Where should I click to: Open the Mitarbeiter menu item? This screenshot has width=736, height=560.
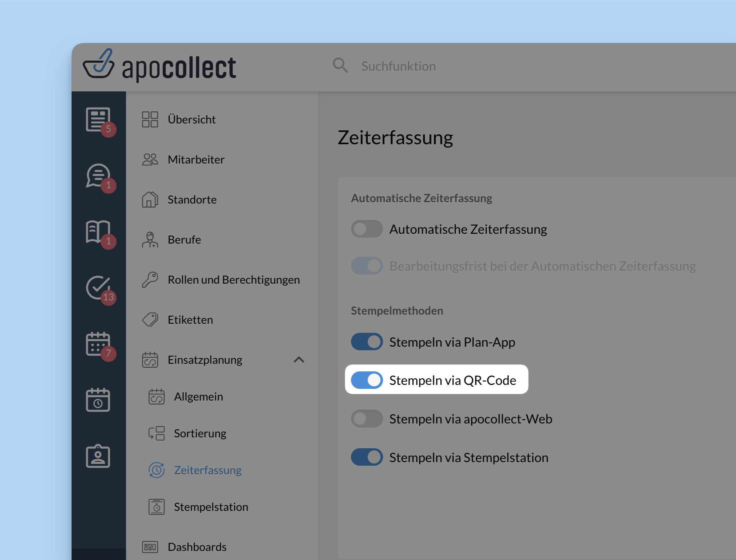click(196, 159)
